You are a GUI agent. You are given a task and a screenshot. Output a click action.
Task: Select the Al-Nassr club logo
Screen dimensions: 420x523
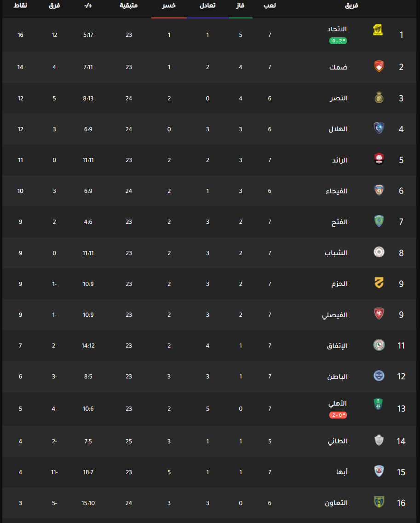point(379,98)
